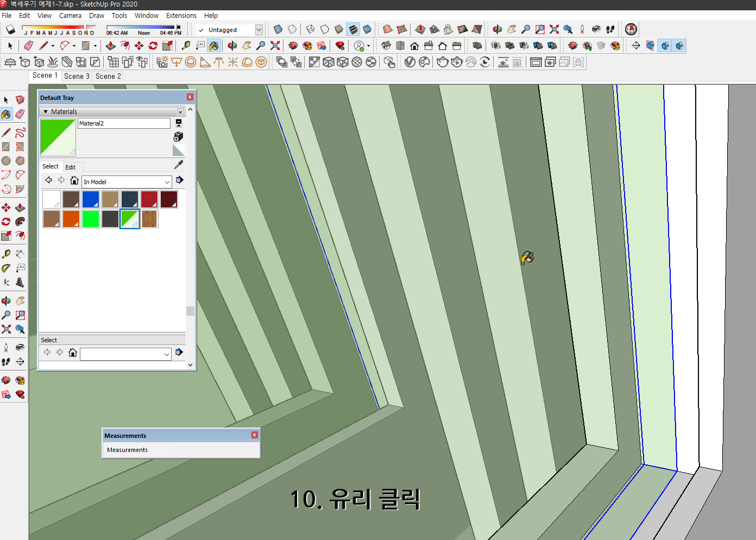
Task: Click the sample paint eyedropper in Materials
Action: coord(179,165)
